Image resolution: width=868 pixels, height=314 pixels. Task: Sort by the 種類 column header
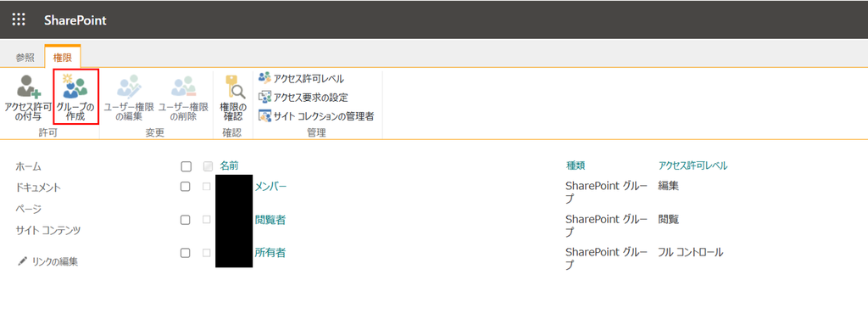click(x=576, y=165)
